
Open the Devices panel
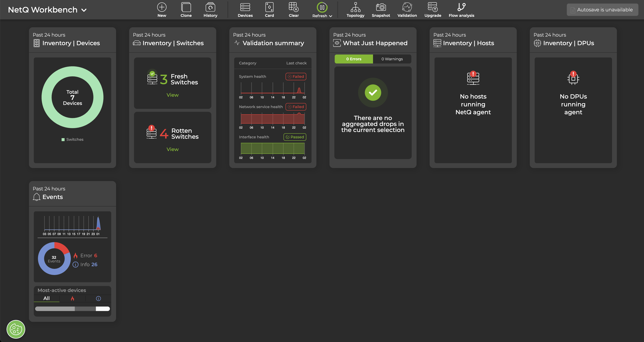pos(245,10)
